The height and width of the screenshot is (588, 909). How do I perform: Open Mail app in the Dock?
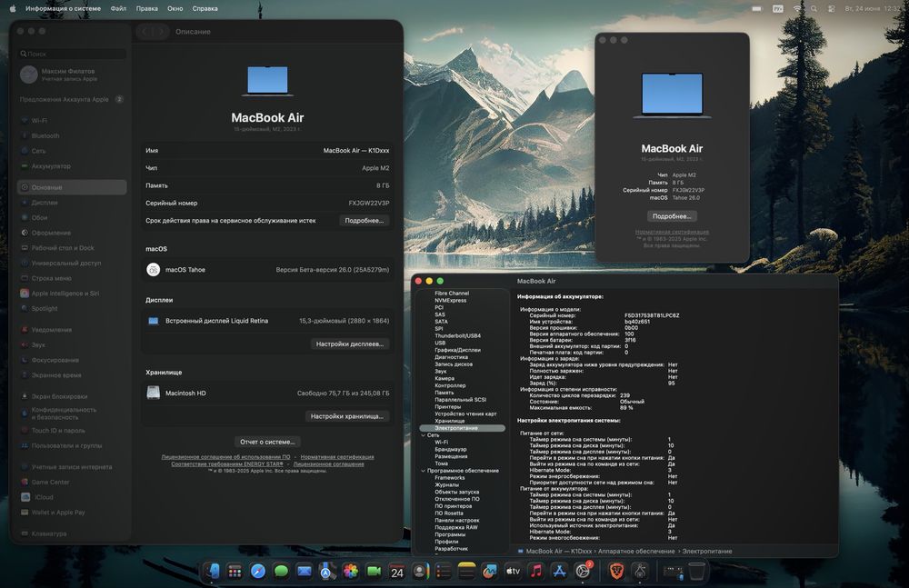305,571
